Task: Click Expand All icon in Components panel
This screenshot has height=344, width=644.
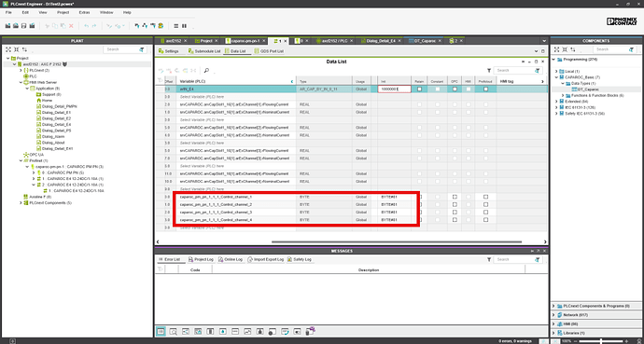Action: (x=557, y=49)
